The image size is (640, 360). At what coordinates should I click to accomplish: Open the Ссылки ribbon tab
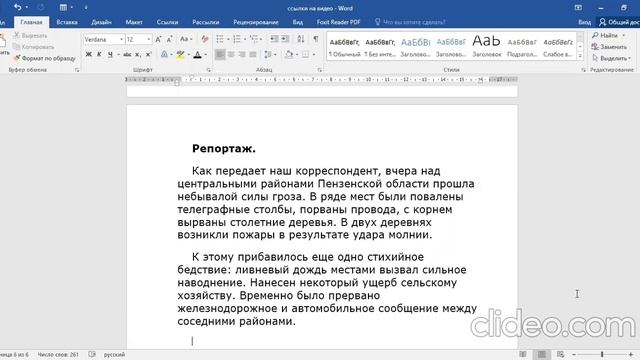[167, 22]
